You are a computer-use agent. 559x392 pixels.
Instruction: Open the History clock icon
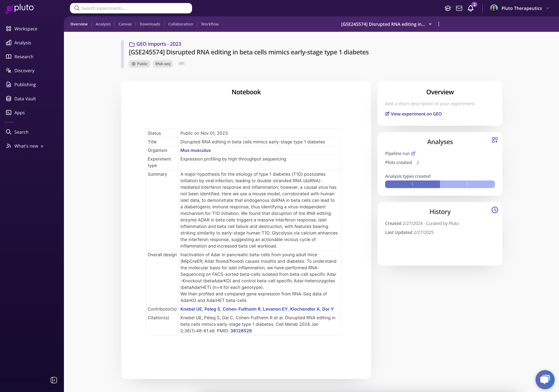495,210
